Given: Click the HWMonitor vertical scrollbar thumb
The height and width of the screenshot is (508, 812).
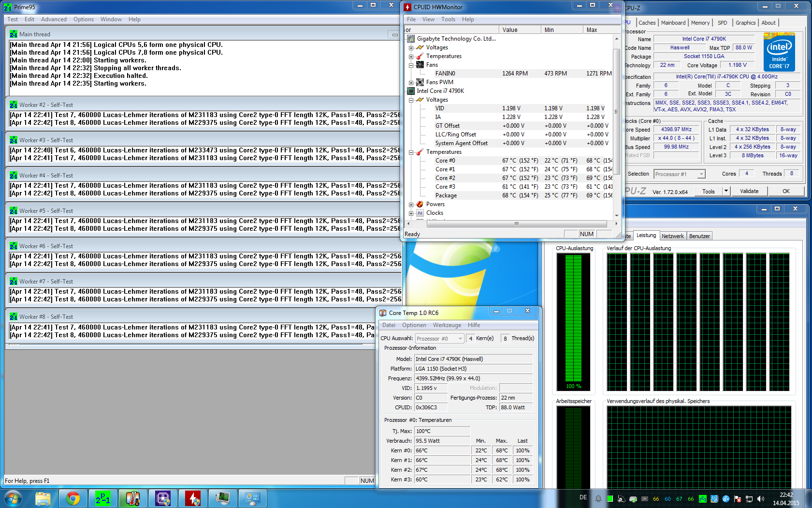Looking at the screenshot, I should (x=616, y=111).
